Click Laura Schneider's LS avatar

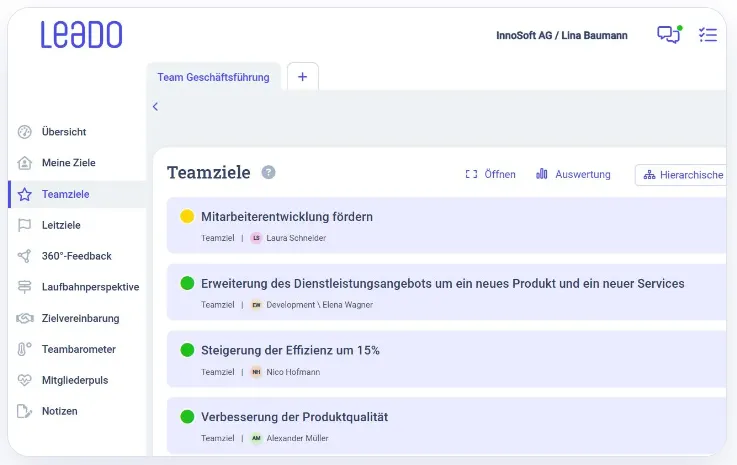click(x=256, y=238)
